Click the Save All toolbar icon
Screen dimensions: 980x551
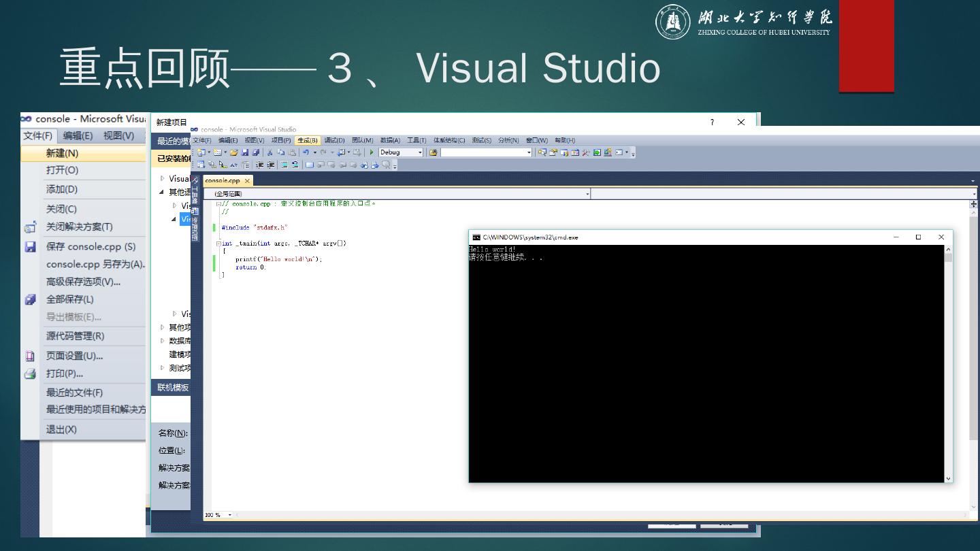pyautogui.click(x=256, y=152)
